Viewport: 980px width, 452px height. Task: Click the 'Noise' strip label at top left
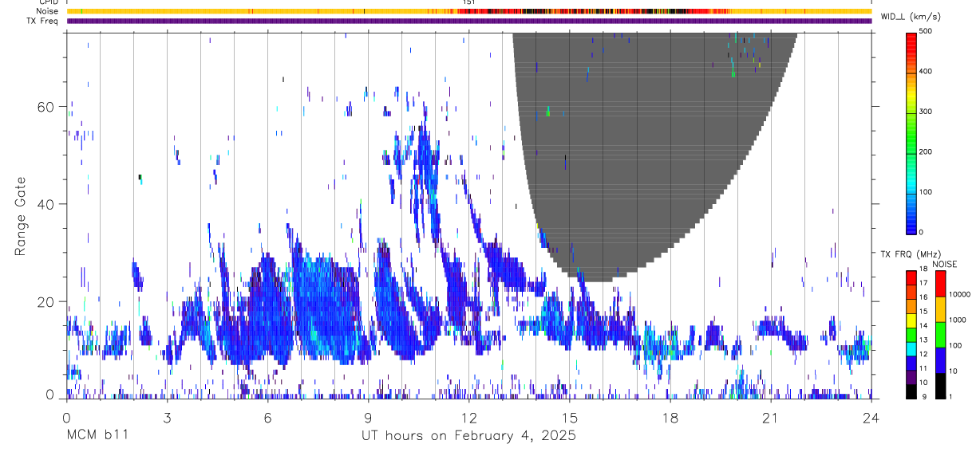coord(47,11)
